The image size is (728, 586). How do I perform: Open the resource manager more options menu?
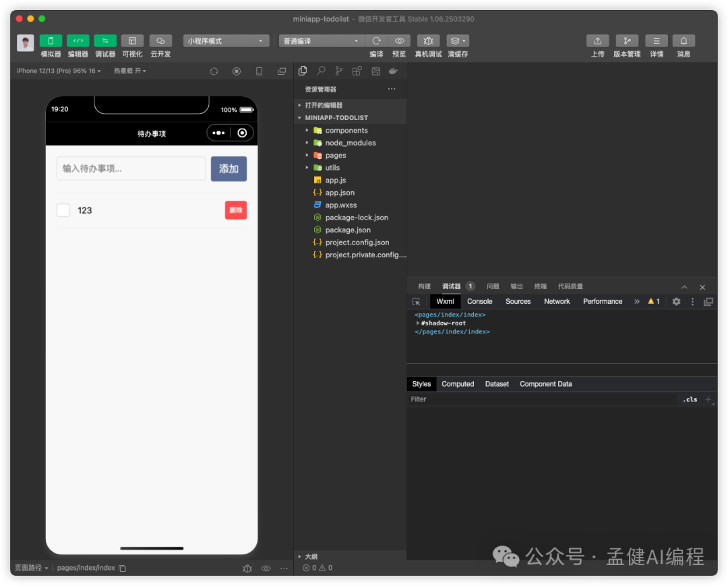pos(392,89)
